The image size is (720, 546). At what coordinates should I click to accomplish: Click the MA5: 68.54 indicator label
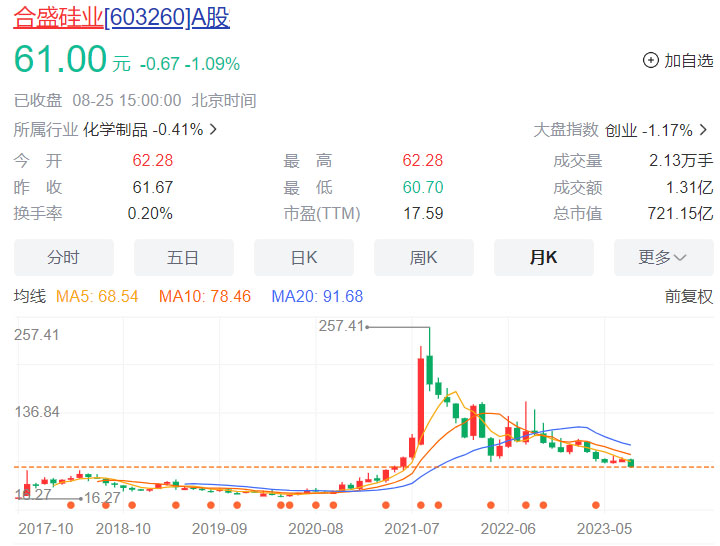[x=97, y=296]
